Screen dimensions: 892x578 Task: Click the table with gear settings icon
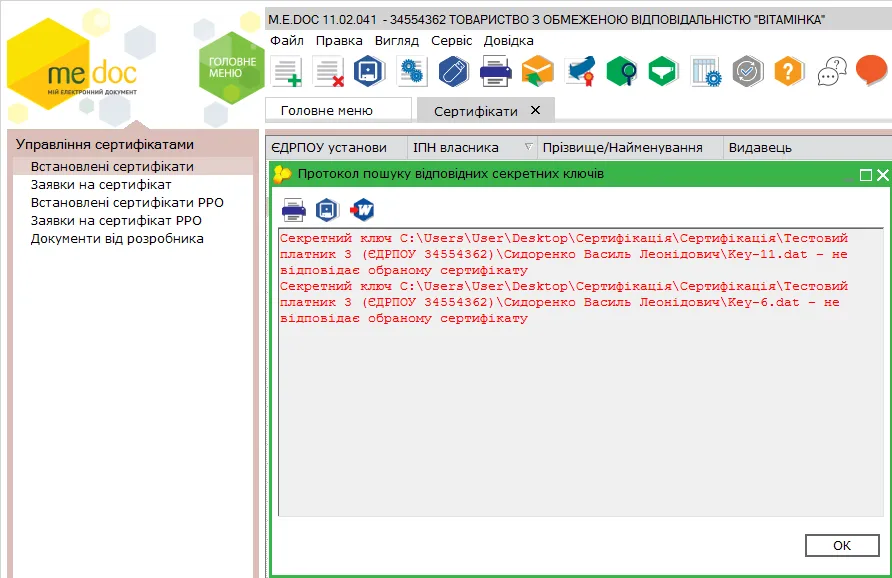tap(706, 72)
